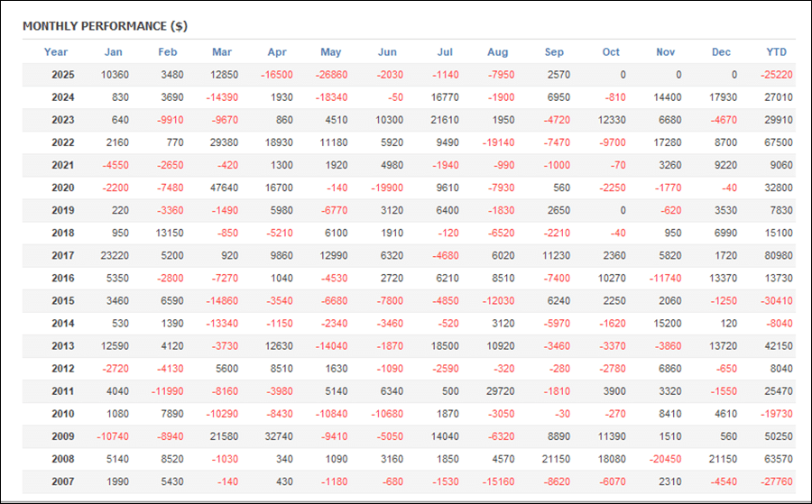The height and width of the screenshot is (504, 812).
Task: Click the 2025 year row label
Action: pyautogui.click(x=63, y=75)
